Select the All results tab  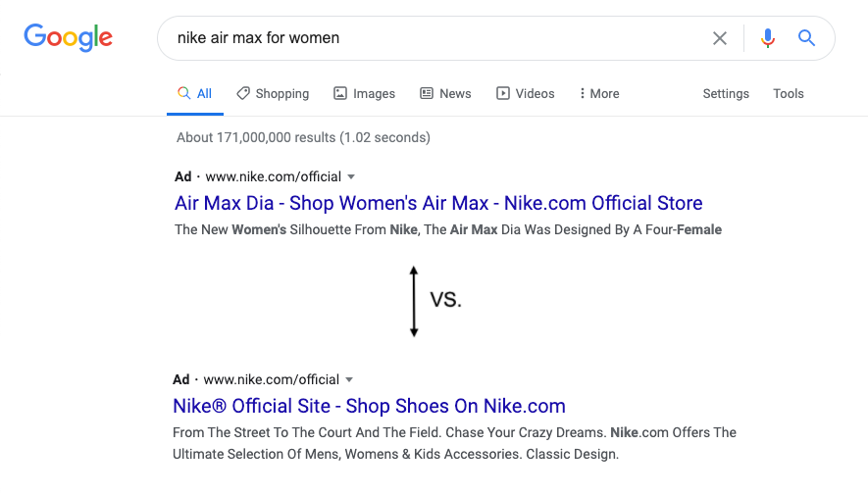(195, 94)
